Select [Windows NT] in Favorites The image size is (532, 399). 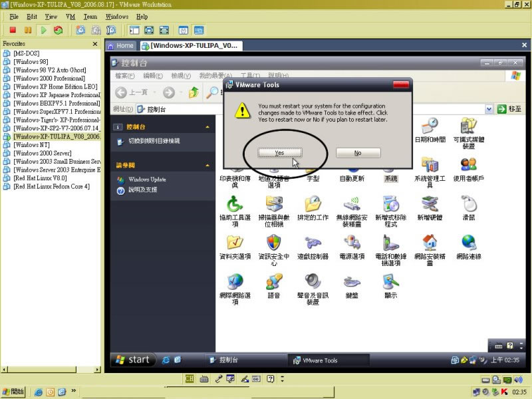click(x=31, y=145)
